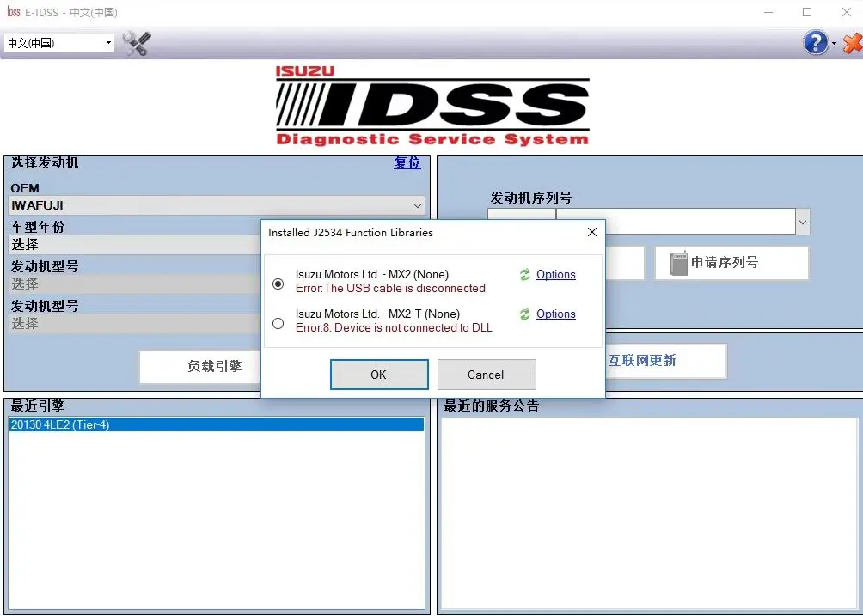
Task: Click 'Error:8: Device is not connected to DLL'
Action: (394, 328)
